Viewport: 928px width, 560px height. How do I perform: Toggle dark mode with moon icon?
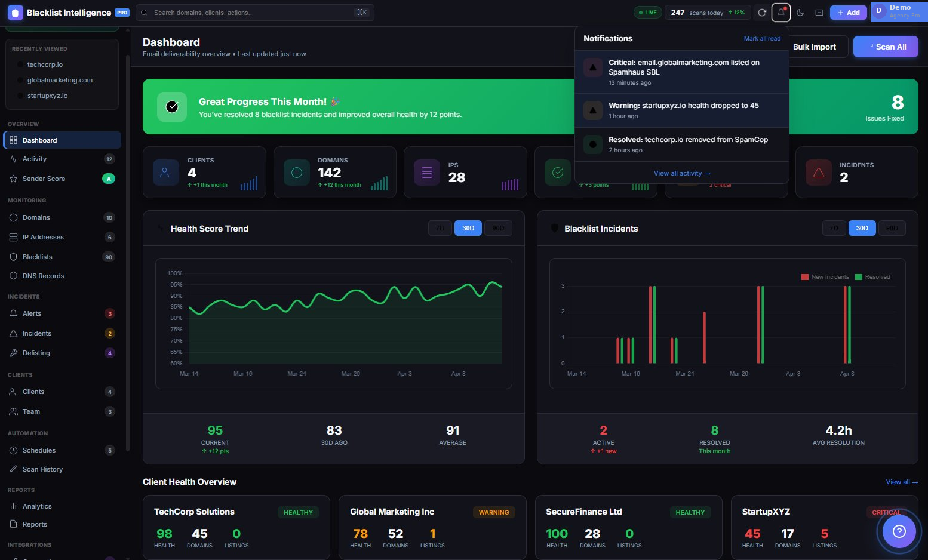pyautogui.click(x=800, y=13)
